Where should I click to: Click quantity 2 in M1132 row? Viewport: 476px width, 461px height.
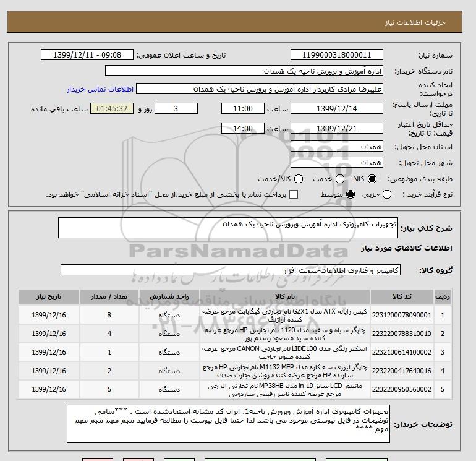coord(109,371)
